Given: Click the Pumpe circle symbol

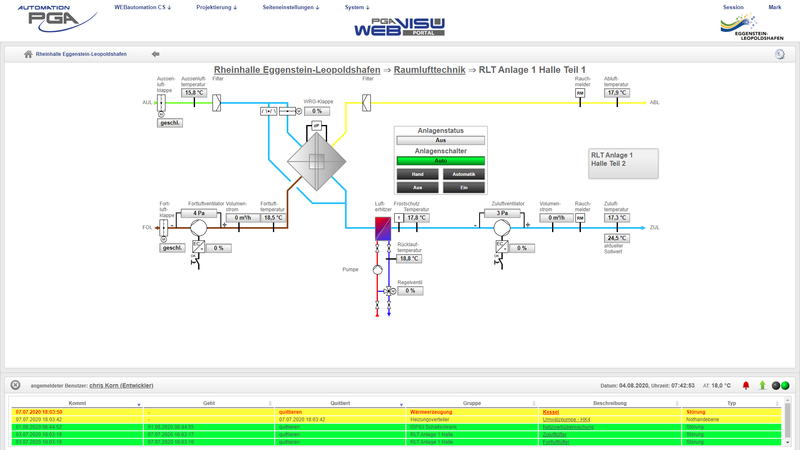Looking at the screenshot, I should [x=378, y=270].
